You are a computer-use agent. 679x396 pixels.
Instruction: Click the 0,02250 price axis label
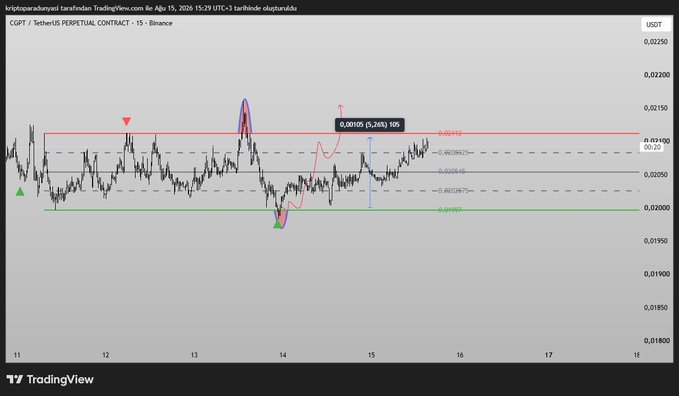coord(656,42)
